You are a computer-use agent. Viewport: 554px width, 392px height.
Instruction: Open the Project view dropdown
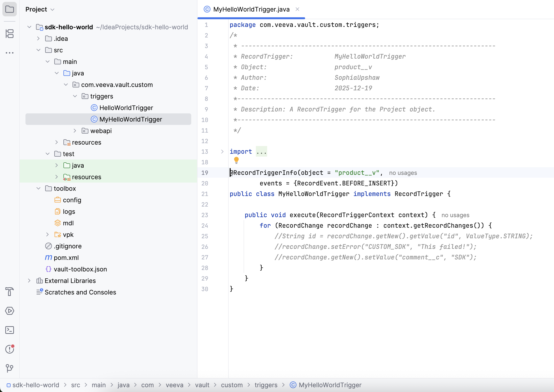coord(40,9)
